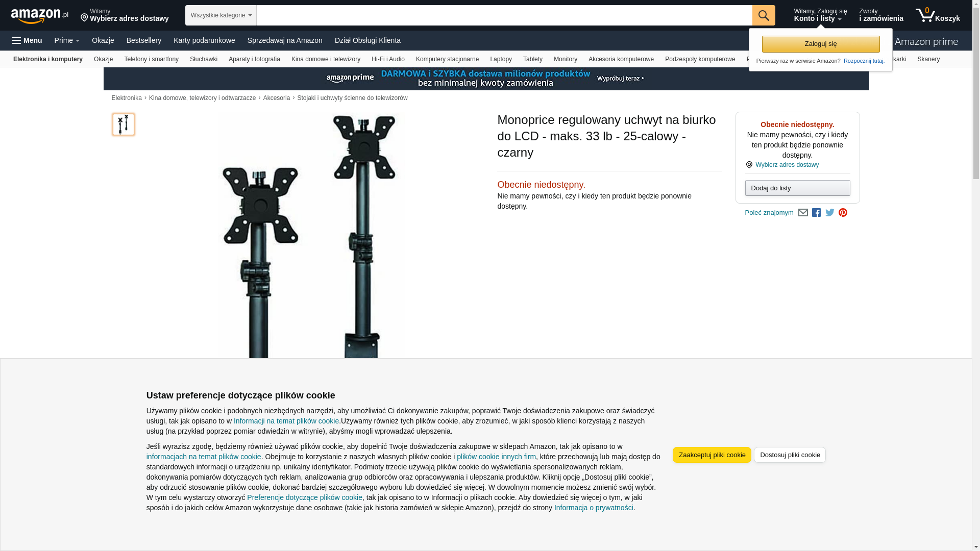Share product on Facebook icon
Image resolution: width=980 pixels, height=551 pixels.
point(817,213)
